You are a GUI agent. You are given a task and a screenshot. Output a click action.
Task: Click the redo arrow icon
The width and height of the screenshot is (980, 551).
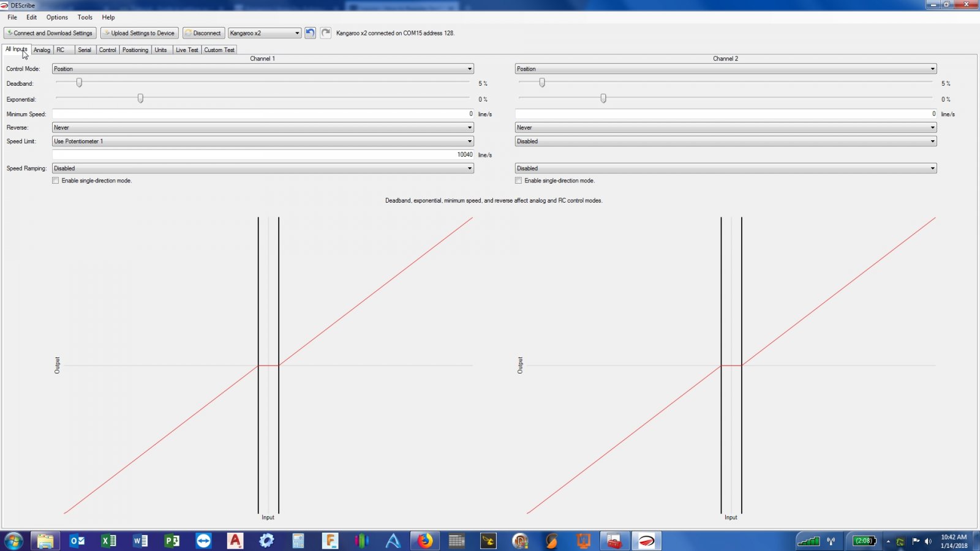point(326,33)
